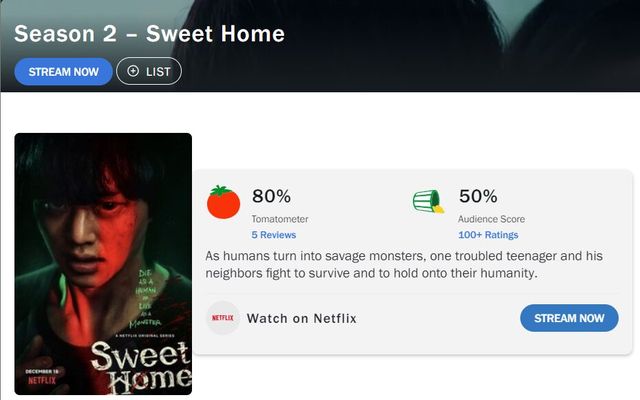The width and height of the screenshot is (640, 400).
Task: Click the 50% Audience Score value
Action: point(478,196)
